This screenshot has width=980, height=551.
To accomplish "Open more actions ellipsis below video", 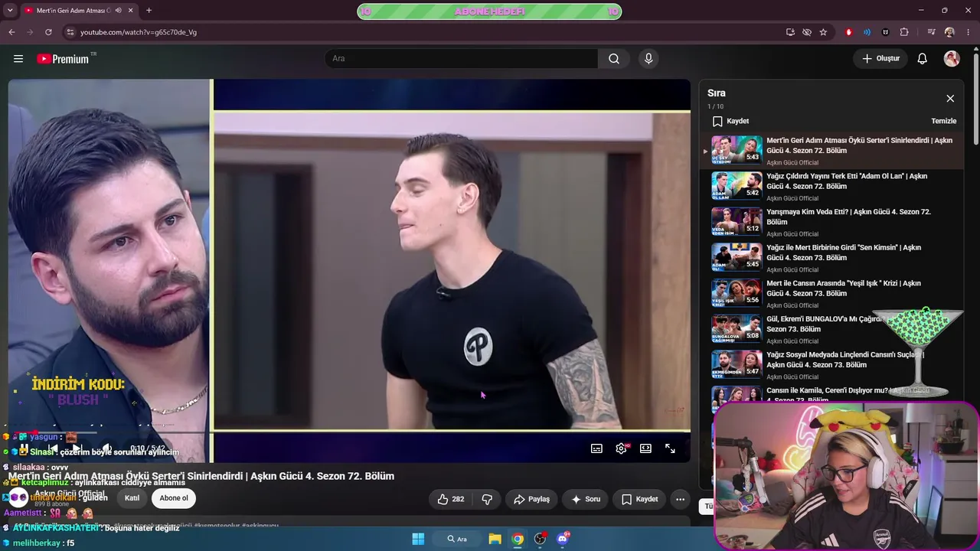I will point(680,499).
